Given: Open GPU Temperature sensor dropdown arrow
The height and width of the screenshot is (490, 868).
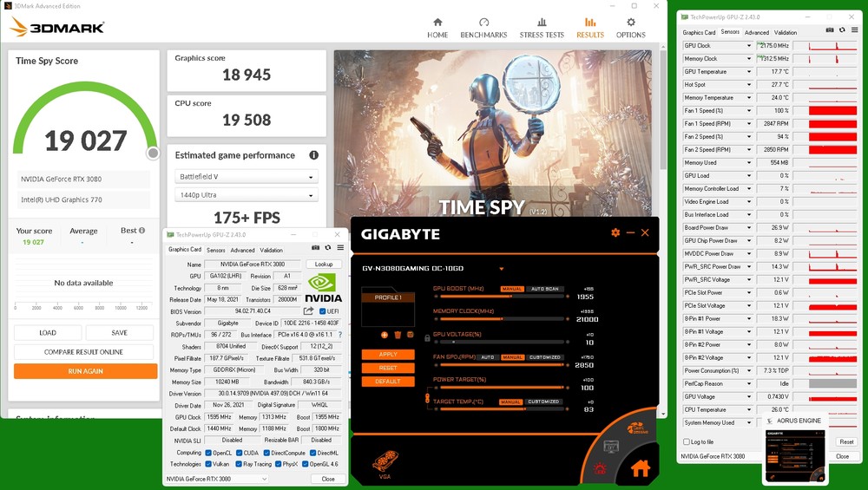Looking at the screenshot, I should tap(749, 72).
